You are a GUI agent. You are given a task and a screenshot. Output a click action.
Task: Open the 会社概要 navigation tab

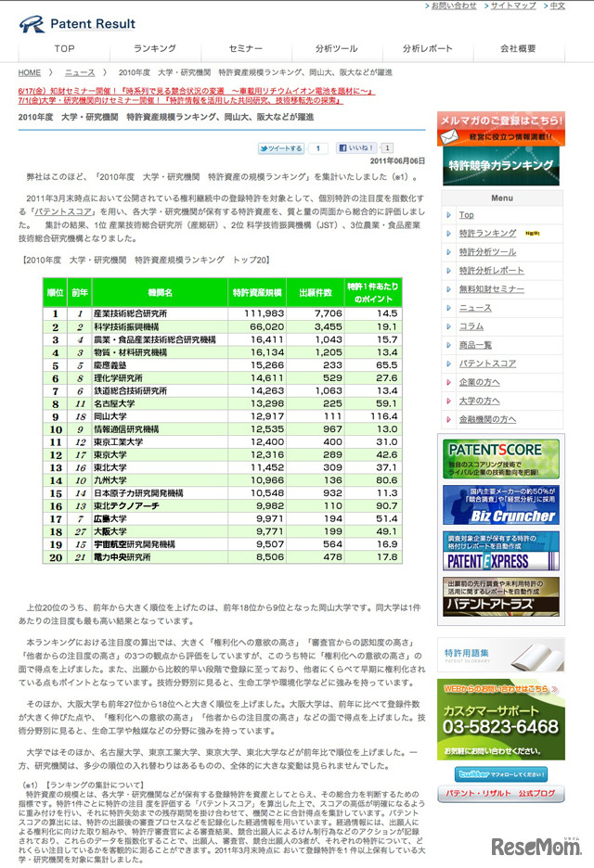[518, 49]
